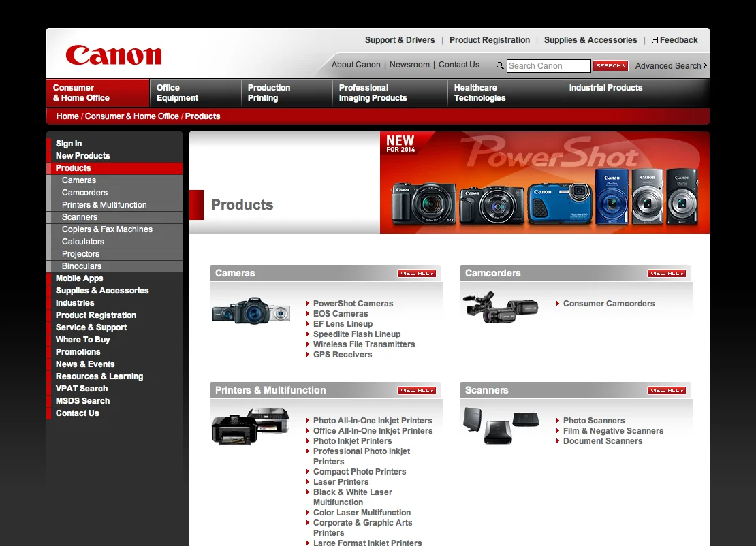Viewport: 756px width, 546px height.
Task: Open the EOS Cameras link
Action: pos(342,313)
